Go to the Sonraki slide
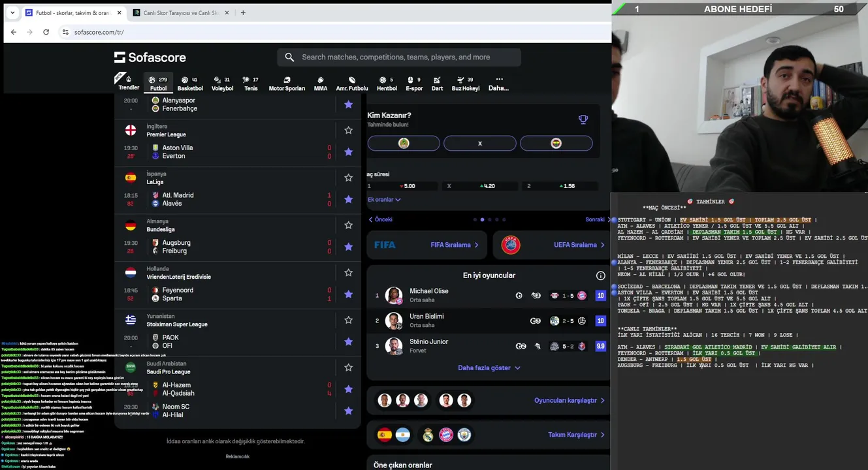Screen dimensions: 868x470 click(597, 219)
